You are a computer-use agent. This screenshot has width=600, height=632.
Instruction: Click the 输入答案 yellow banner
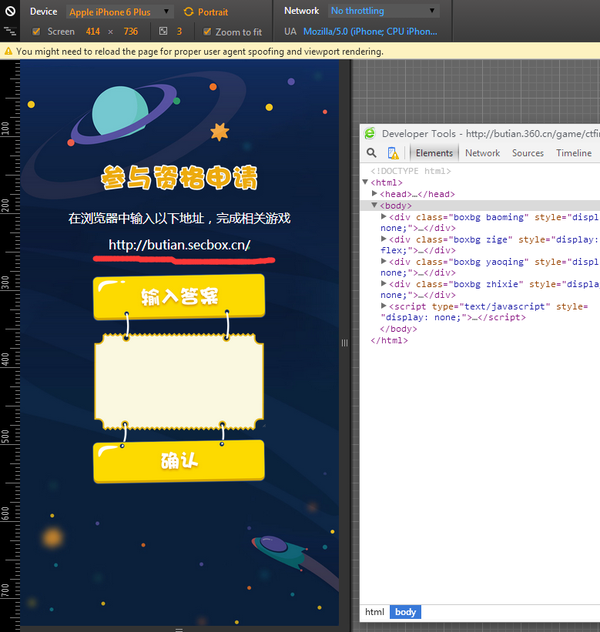[x=179, y=297]
